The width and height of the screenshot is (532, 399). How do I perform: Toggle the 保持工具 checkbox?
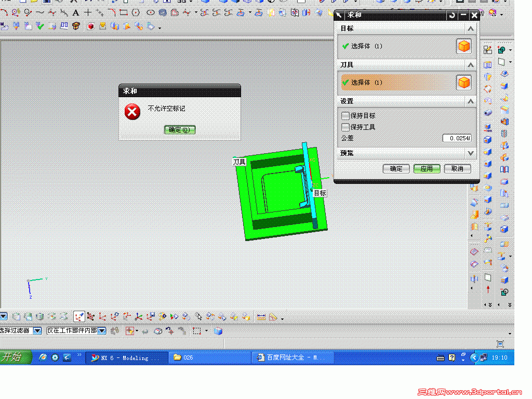pos(345,127)
